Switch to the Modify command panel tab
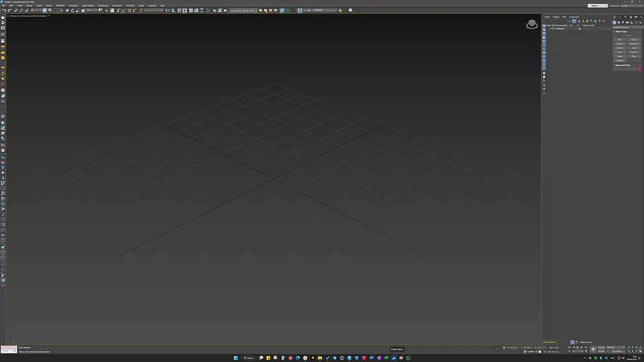 click(620, 17)
